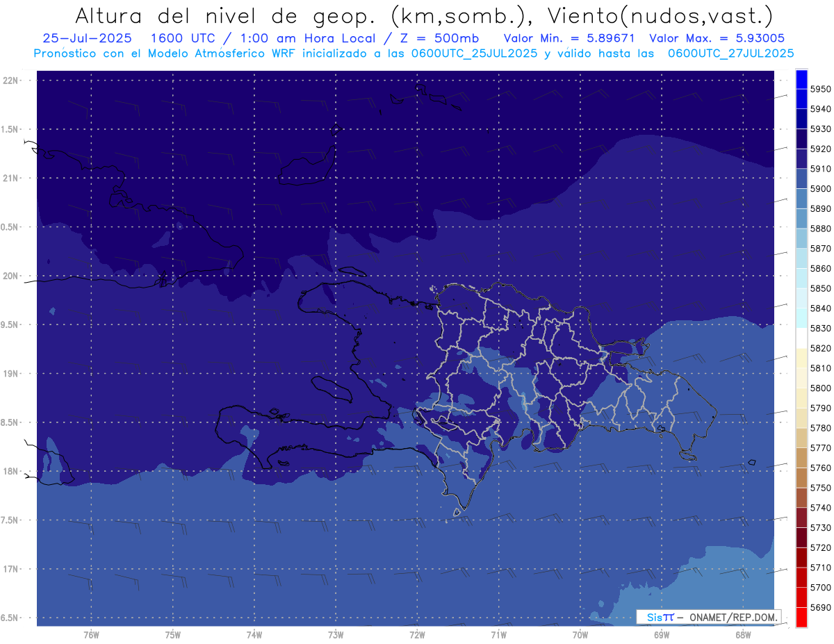Click the '68W' longitude label
This screenshot has width=834, height=644.
[743, 635]
